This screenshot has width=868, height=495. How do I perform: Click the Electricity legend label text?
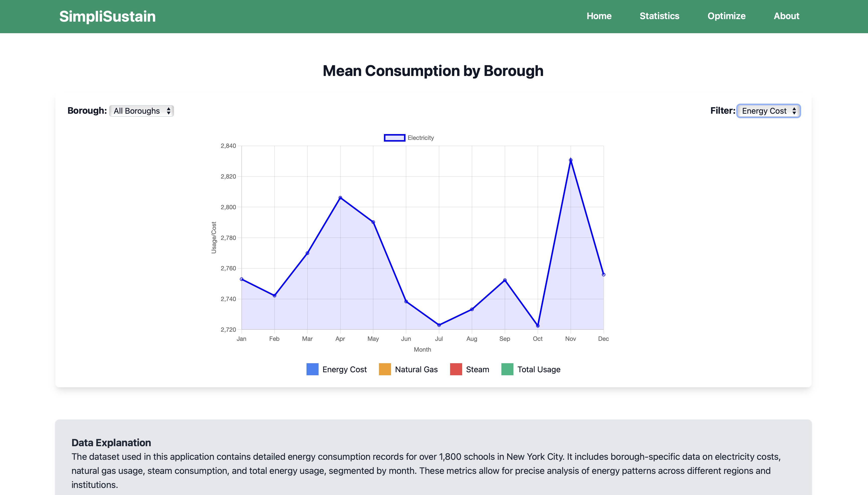point(420,138)
